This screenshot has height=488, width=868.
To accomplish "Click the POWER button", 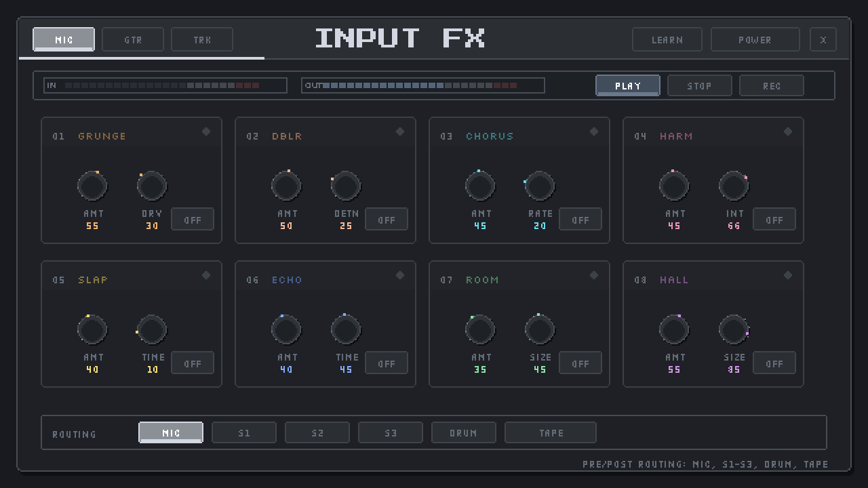I will click(x=755, y=39).
